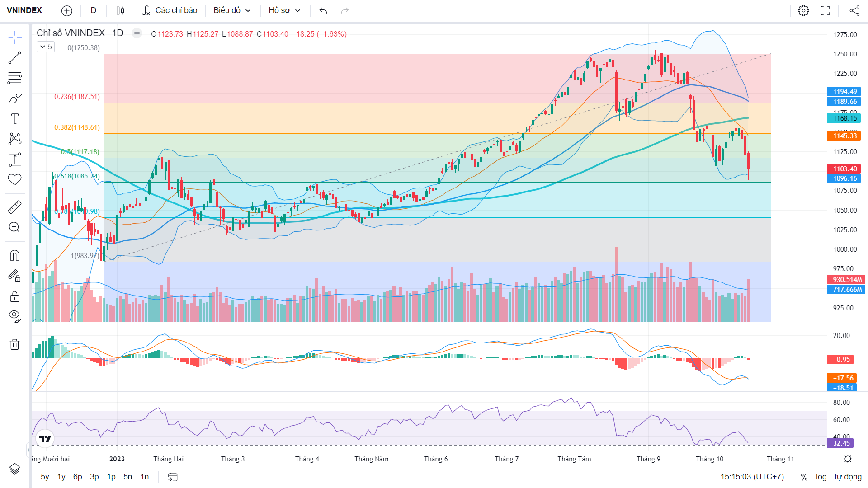The height and width of the screenshot is (488, 868).
Task: Click the VNINDEX symbol search field
Action: (24, 10)
